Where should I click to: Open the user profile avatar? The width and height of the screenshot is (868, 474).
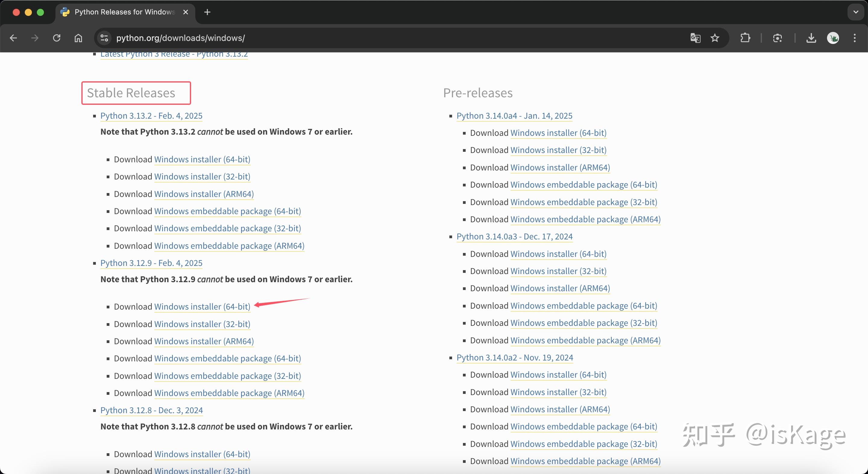(833, 38)
